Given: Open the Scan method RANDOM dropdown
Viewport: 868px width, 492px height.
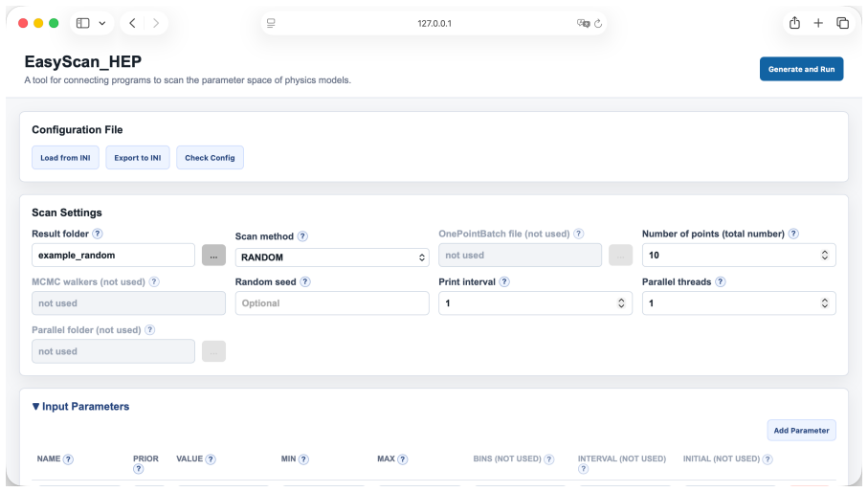Looking at the screenshot, I should pos(332,257).
